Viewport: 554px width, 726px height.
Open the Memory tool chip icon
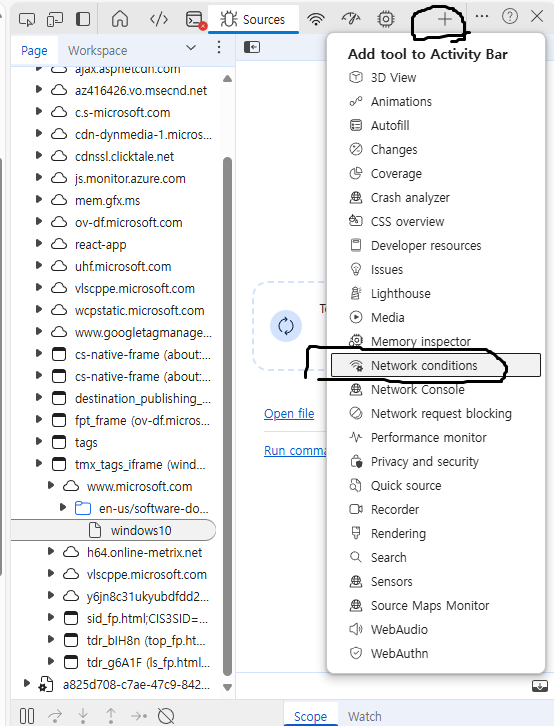click(x=386, y=19)
